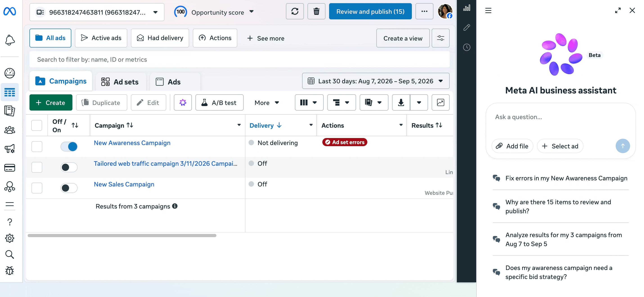644x297 pixels.
Task: Click the horizontal scrollbar under the table
Action: (x=122, y=235)
